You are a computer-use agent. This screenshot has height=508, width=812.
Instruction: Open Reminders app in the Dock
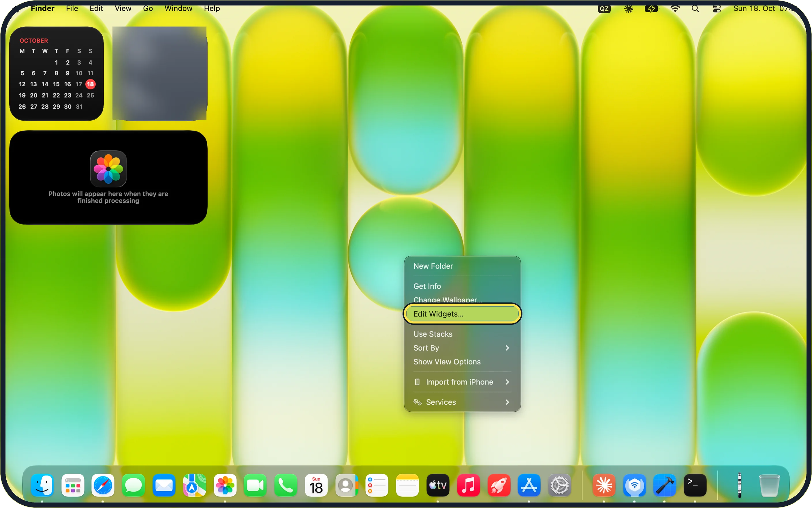pos(377,485)
